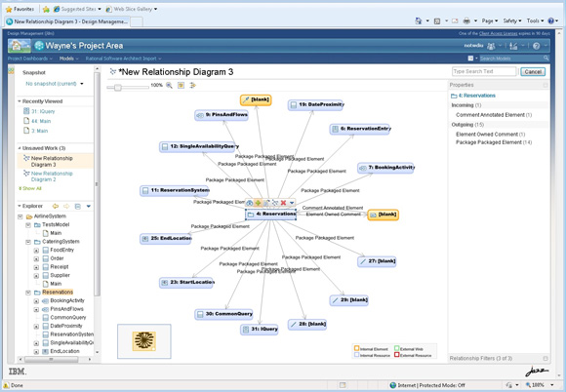The height and width of the screenshot is (392, 566).
Task: Select the 28: [blank] node
Action: click(x=307, y=324)
